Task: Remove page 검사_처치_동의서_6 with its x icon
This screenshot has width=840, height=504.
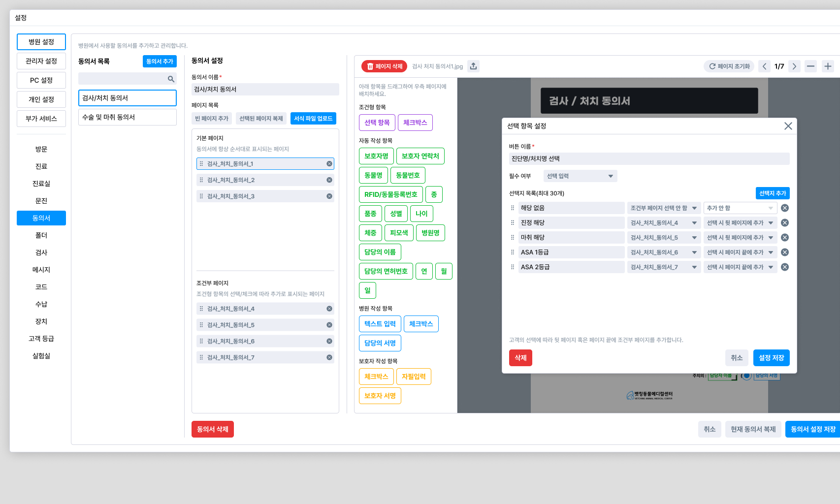Action: click(x=329, y=341)
